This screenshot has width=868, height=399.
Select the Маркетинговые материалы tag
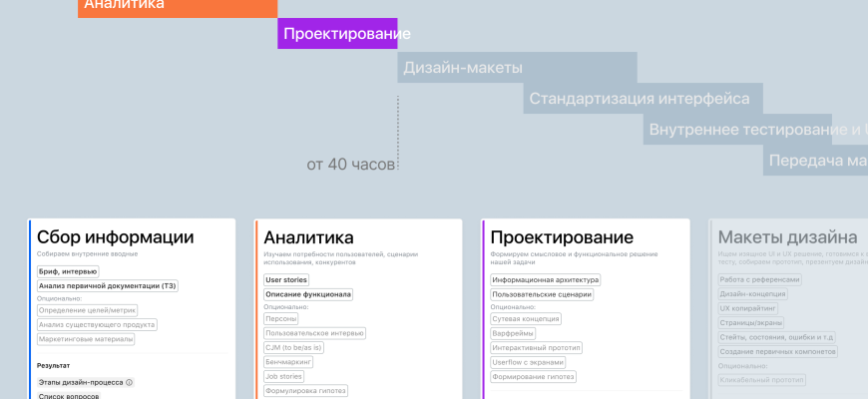tap(85, 339)
